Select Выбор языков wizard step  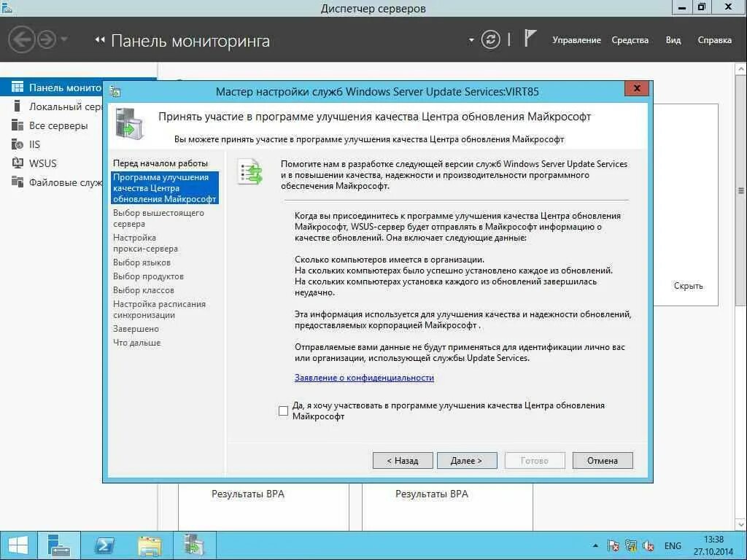(x=142, y=262)
